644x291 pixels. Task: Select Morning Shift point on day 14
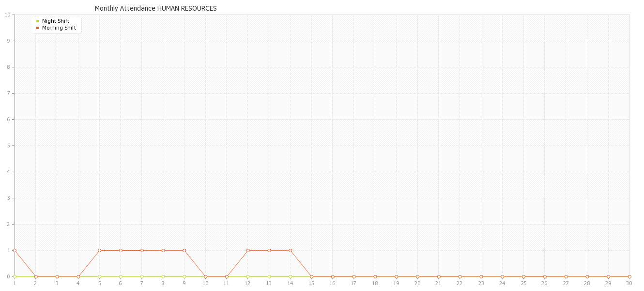coord(290,250)
